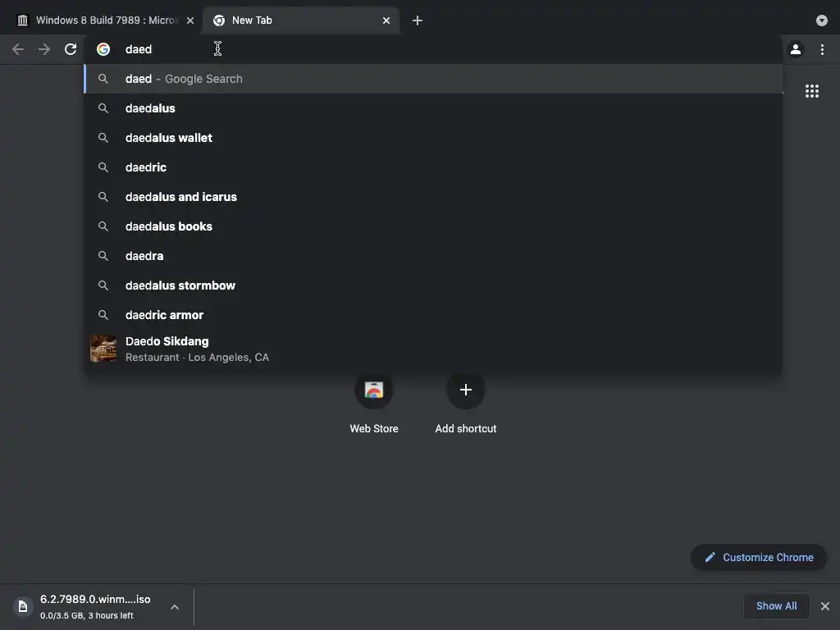This screenshot has width=840, height=630.
Task: Select 'daed - Google Search' suggestion
Action: (x=433, y=79)
